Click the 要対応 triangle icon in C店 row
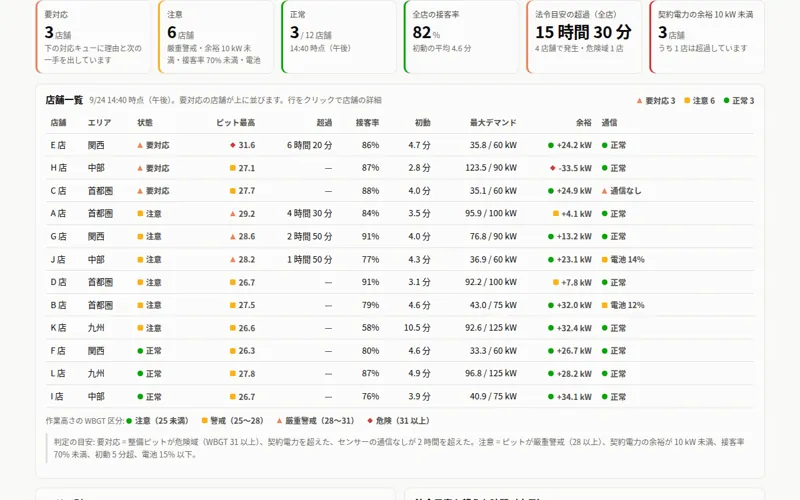The height and width of the screenshot is (500, 800). [x=140, y=191]
